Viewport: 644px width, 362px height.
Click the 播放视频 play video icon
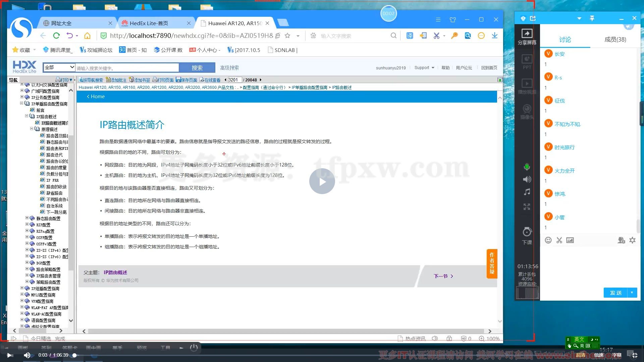pos(527,86)
